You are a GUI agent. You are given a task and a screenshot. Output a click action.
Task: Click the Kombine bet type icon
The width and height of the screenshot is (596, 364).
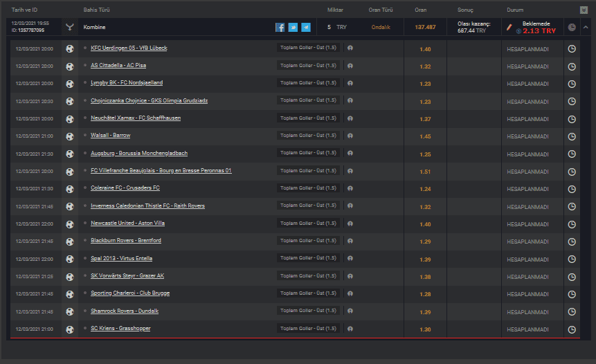(x=69, y=28)
